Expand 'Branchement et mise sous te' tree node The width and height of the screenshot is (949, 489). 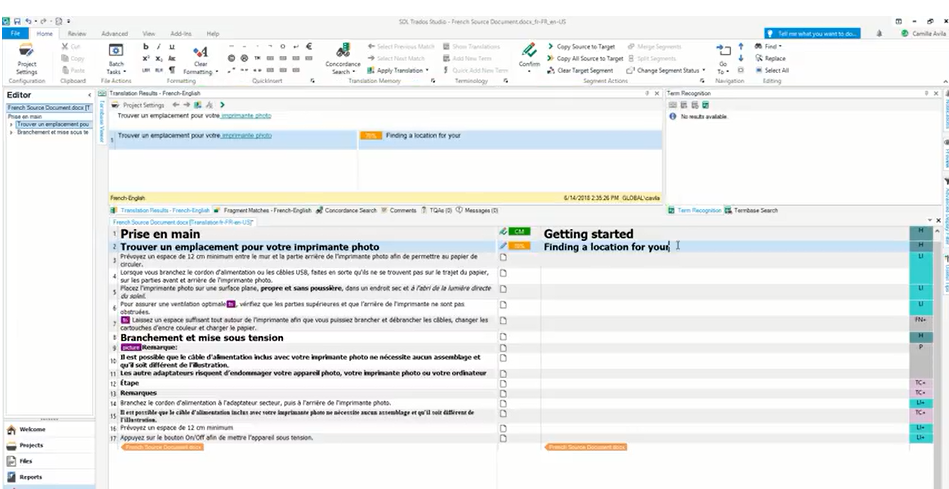(11, 132)
